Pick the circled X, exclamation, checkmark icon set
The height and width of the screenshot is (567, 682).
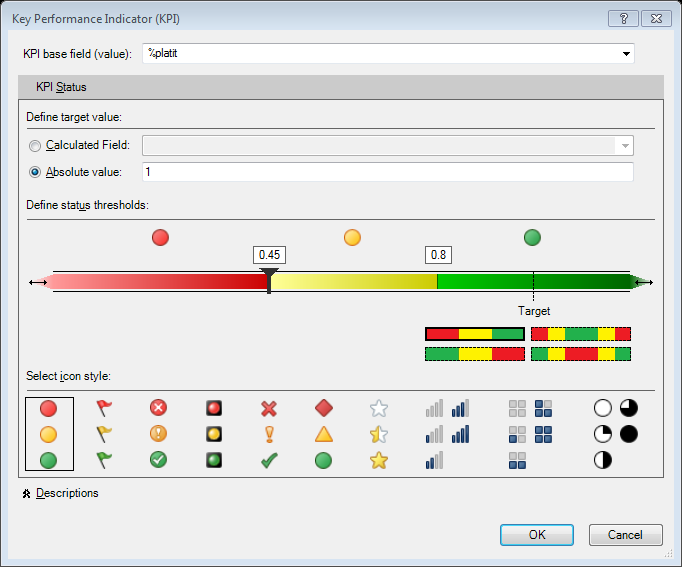158,434
